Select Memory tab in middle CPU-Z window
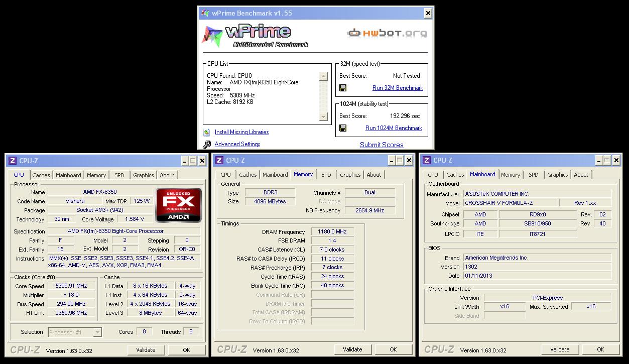 (x=303, y=174)
